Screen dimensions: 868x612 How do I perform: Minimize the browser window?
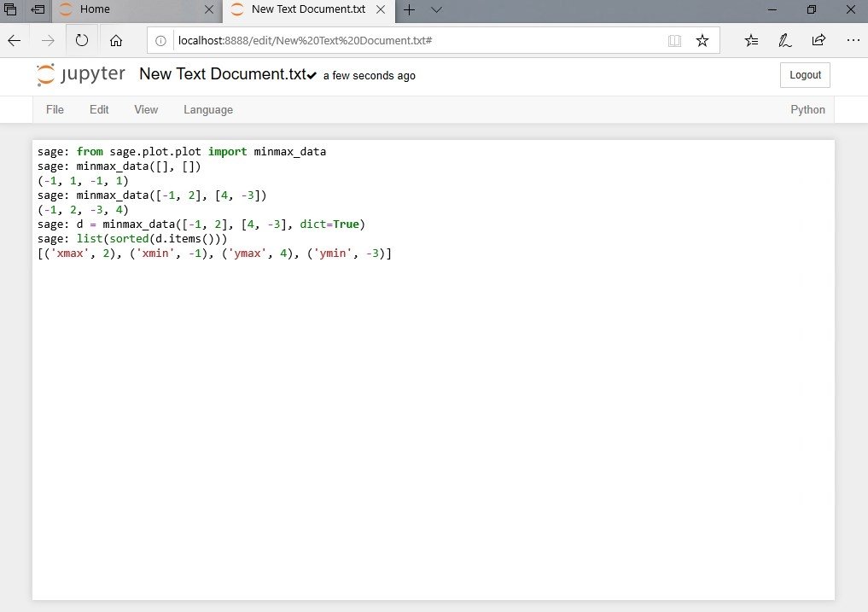pyautogui.click(x=772, y=9)
